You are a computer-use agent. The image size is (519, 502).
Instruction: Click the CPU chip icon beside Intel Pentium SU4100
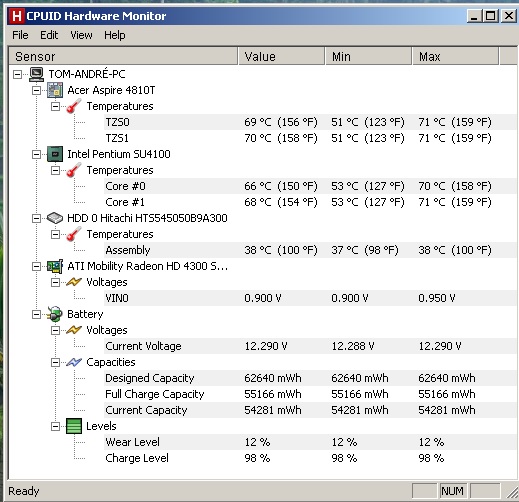pyautogui.click(x=55, y=154)
